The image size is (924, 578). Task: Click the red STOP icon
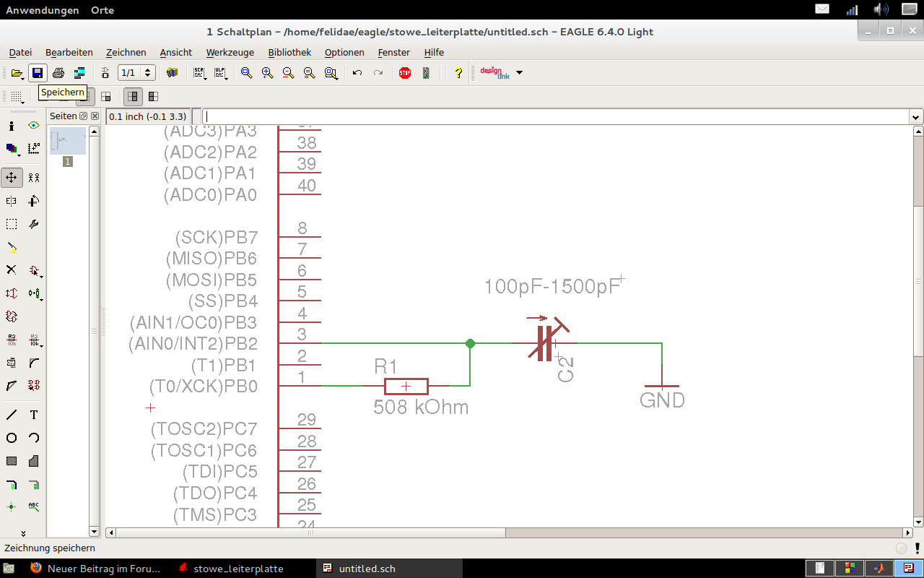point(405,73)
